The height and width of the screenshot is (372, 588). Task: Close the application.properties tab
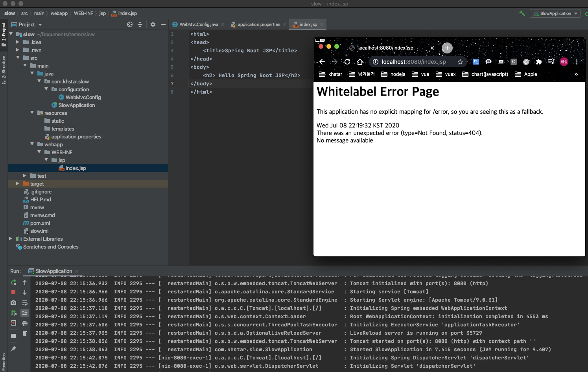285,24
